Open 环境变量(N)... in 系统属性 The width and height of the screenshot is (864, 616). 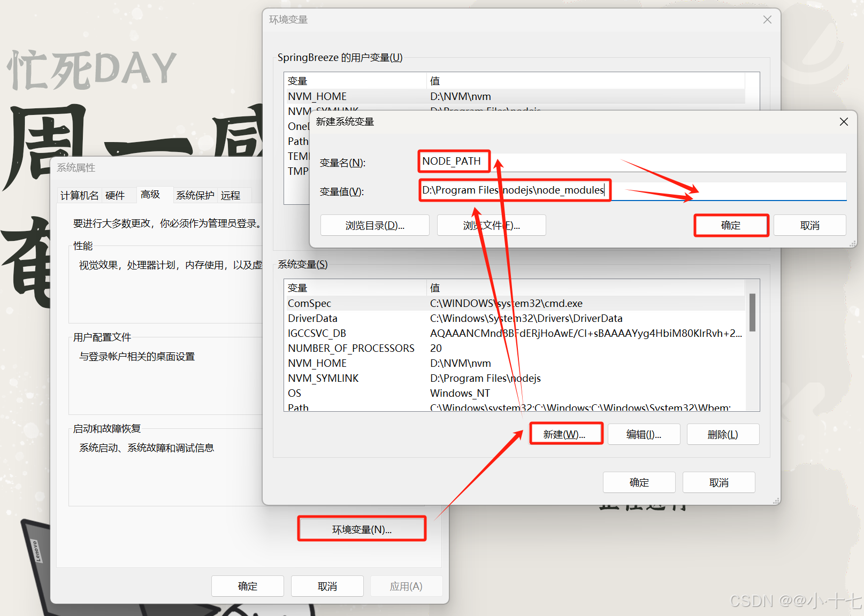pyautogui.click(x=362, y=529)
